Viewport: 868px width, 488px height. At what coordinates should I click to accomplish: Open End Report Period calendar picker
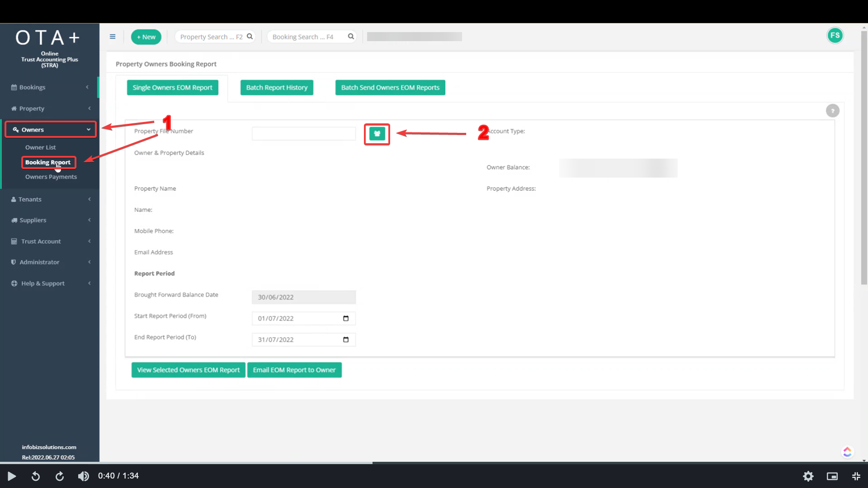(x=346, y=340)
